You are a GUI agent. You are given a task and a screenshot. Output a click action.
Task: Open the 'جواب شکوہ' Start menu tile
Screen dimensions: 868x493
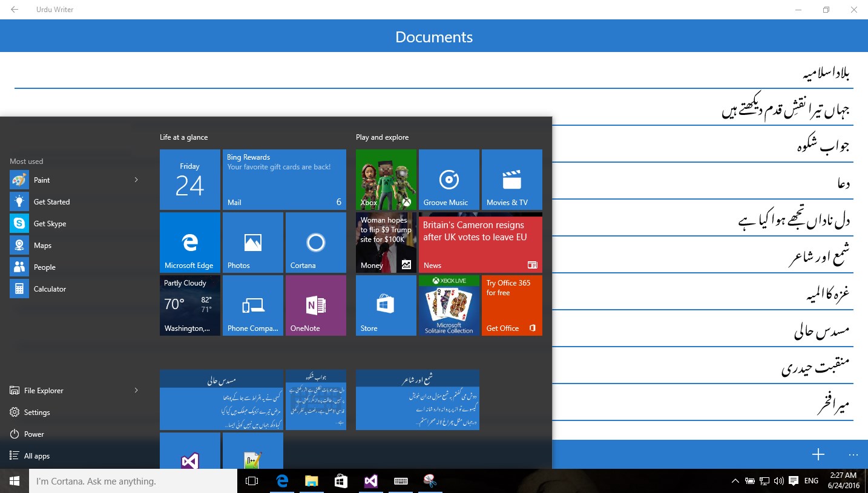click(x=316, y=400)
